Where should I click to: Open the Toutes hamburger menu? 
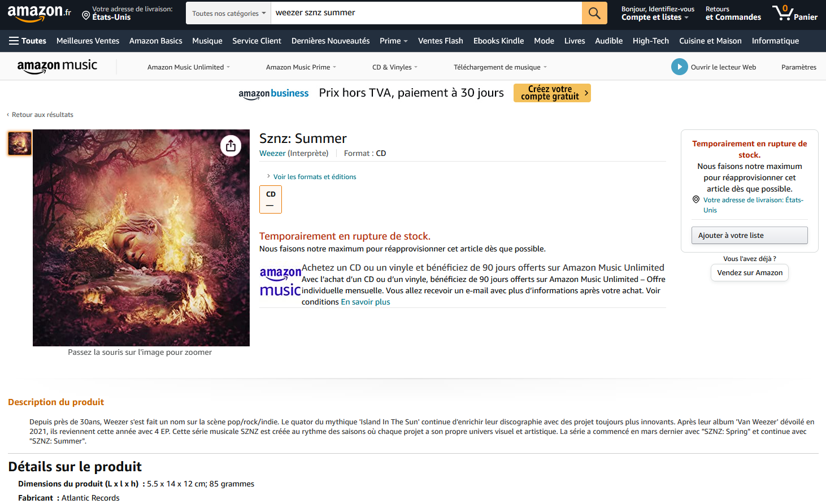pos(28,41)
